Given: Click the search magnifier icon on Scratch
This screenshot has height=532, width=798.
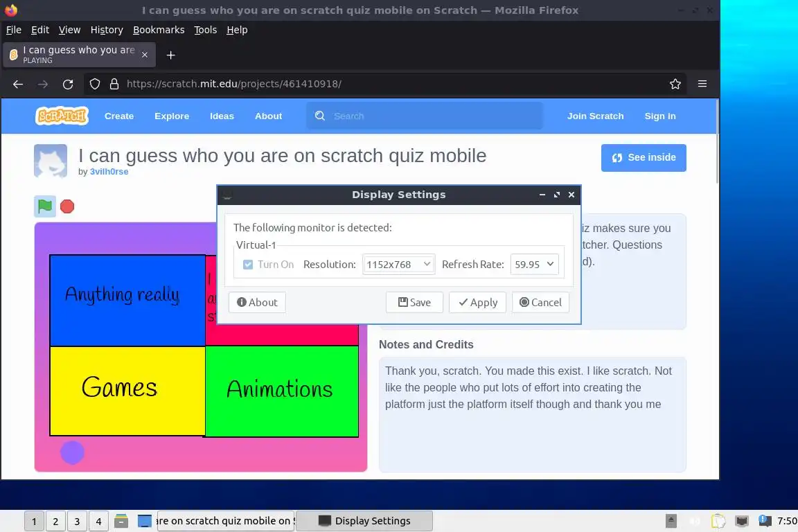Looking at the screenshot, I should (x=319, y=116).
